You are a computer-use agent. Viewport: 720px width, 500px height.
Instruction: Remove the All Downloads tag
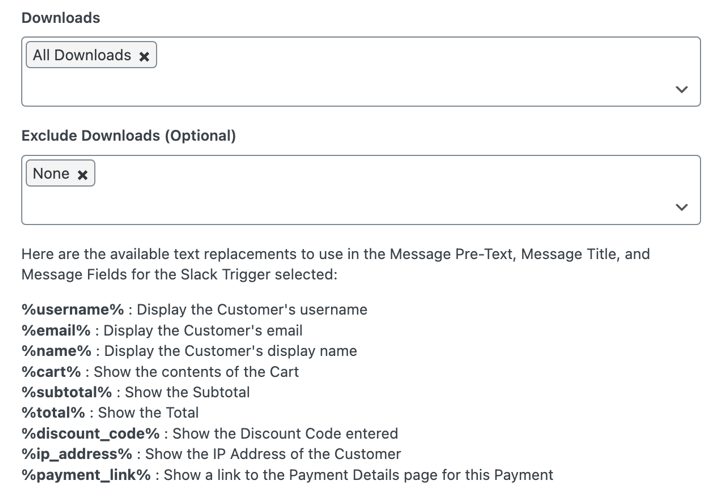(144, 56)
